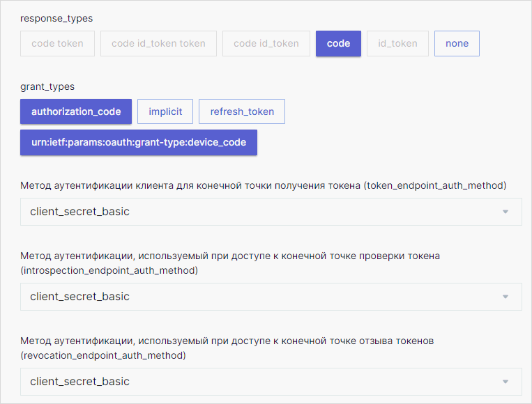Screen dimensions: 532x404
Task: Click the token_endpoint_auth_method dropdown arrow
Action: point(506,212)
